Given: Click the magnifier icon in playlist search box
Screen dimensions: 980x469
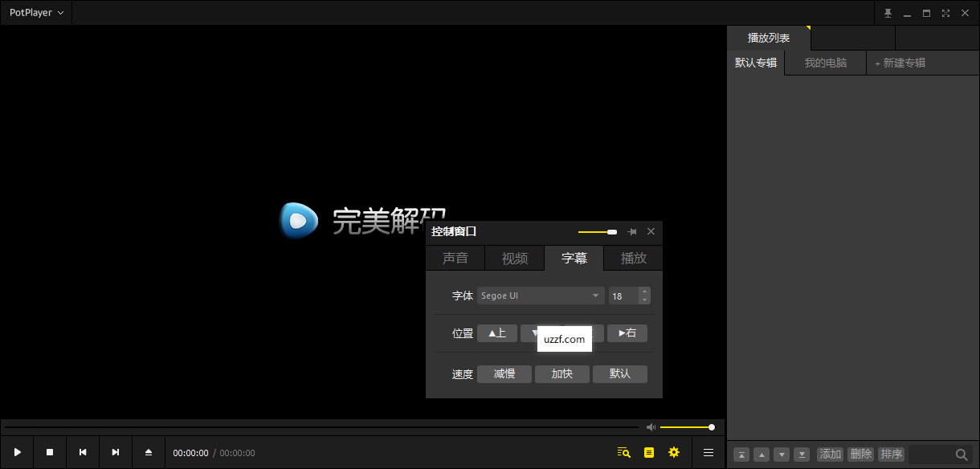Looking at the screenshot, I should click(x=962, y=454).
